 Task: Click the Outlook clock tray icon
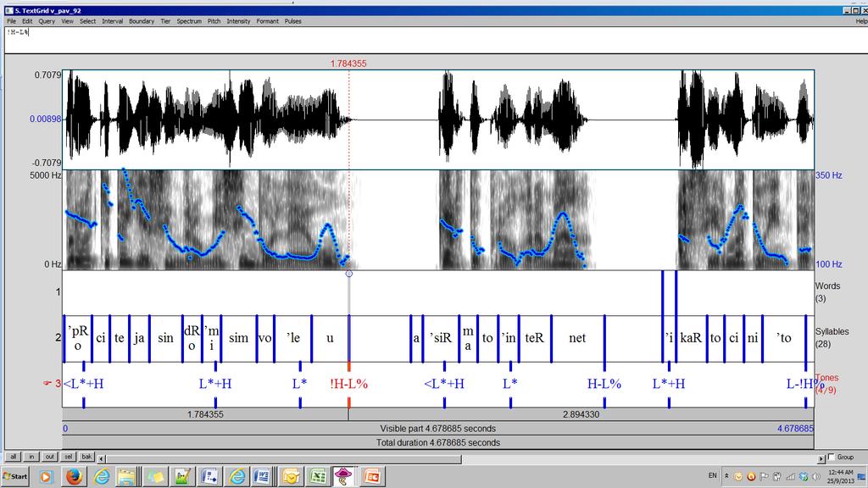click(x=738, y=476)
